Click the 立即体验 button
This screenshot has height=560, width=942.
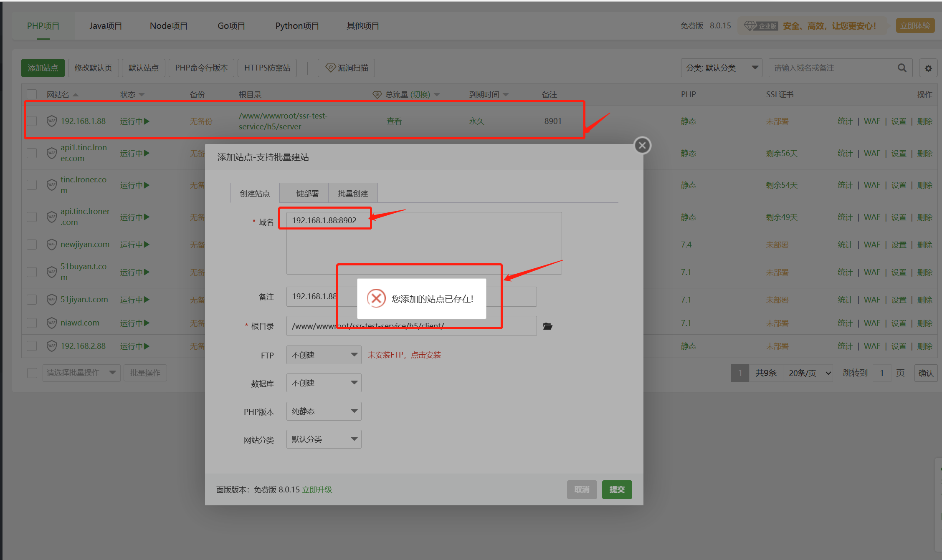[915, 26]
